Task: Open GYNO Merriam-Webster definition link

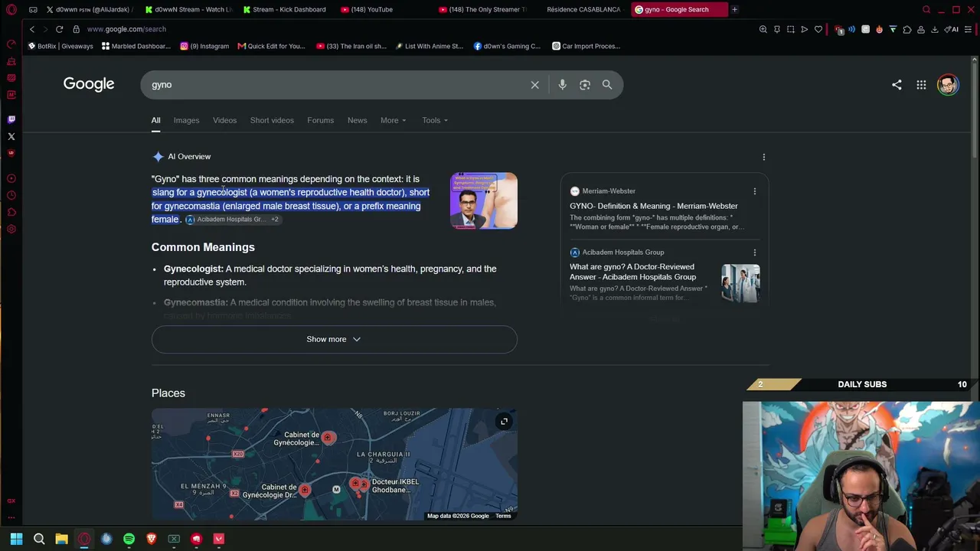Action: [654, 206]
